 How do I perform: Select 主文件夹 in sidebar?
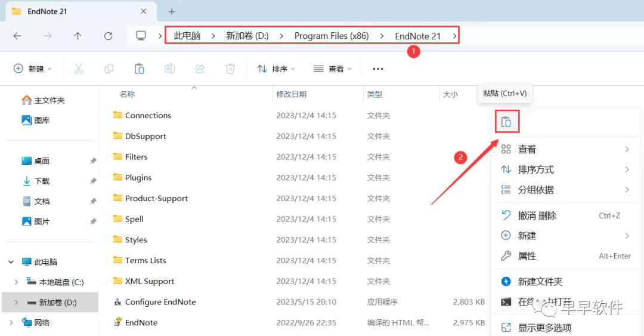click(x=43, y=100)
